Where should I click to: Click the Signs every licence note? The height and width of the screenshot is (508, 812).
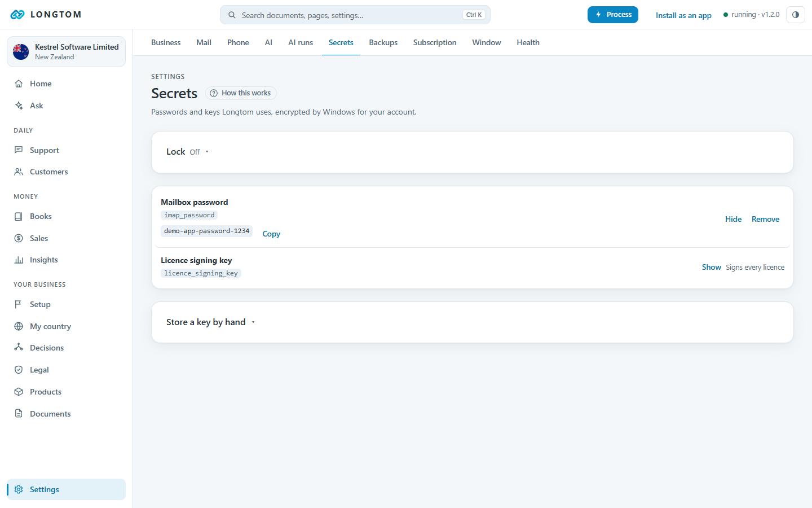point(755,267)
